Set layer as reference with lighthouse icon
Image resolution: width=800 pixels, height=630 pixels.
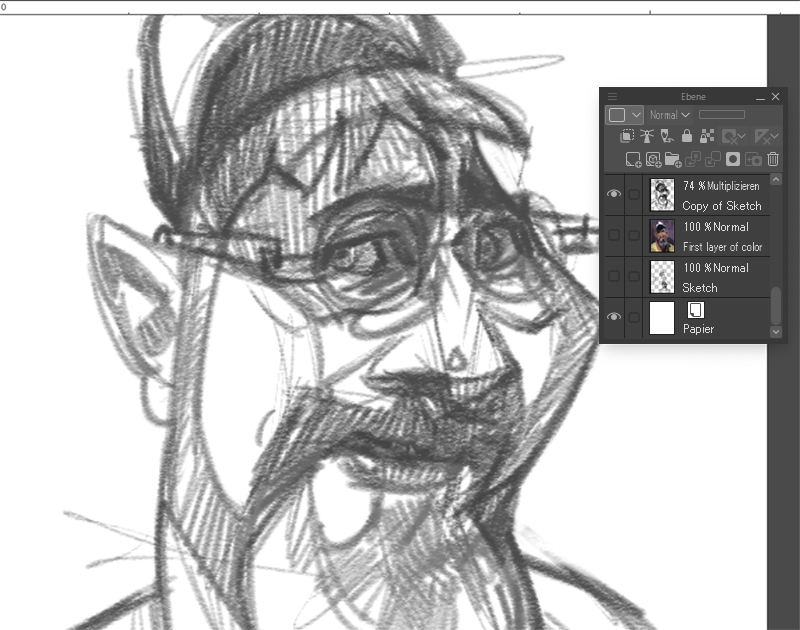click(647, 136)
